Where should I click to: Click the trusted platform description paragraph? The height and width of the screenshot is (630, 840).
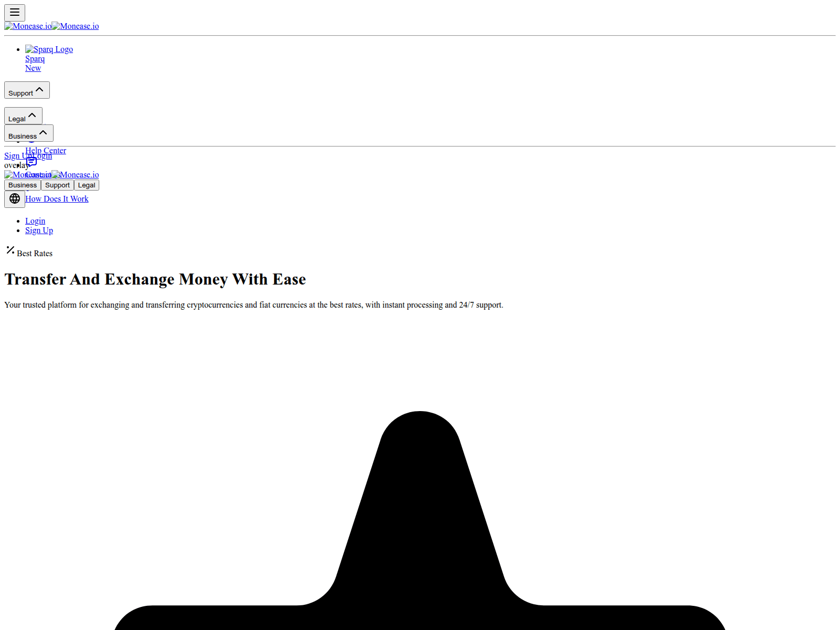click(x=254, y=305)
